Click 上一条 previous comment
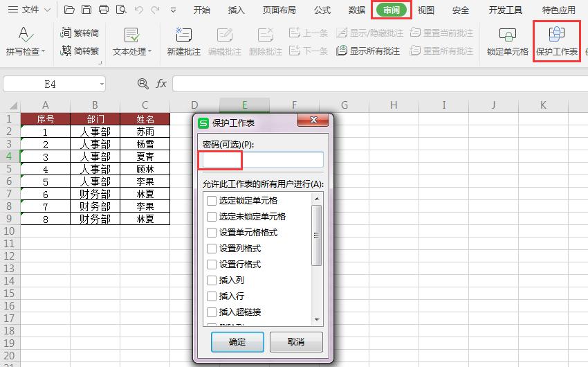 pos(309,33)
